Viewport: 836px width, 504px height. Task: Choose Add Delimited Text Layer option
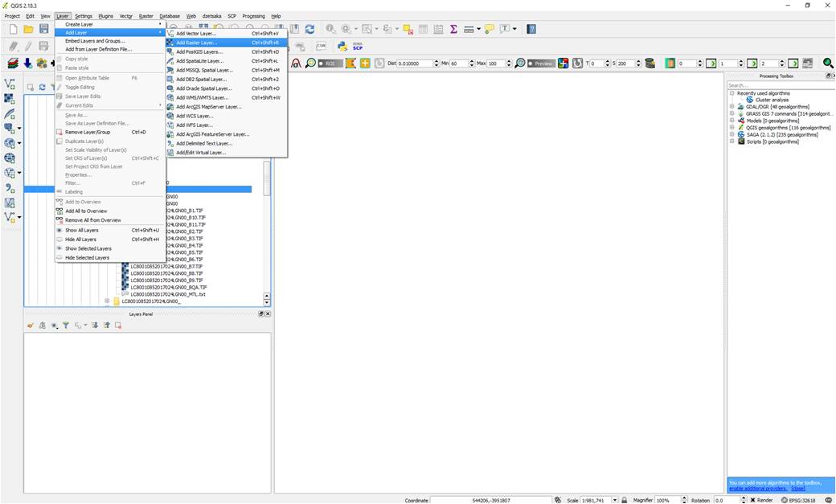204,143
